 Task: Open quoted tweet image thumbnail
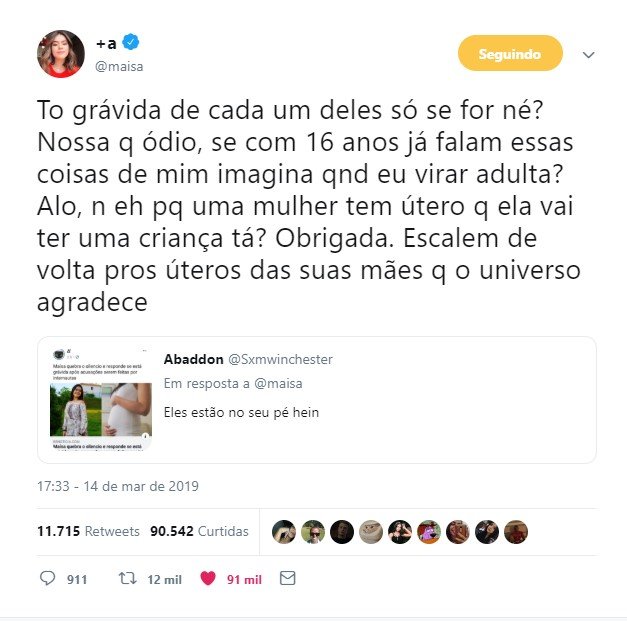pyautogui.click(x=101, y=399)
